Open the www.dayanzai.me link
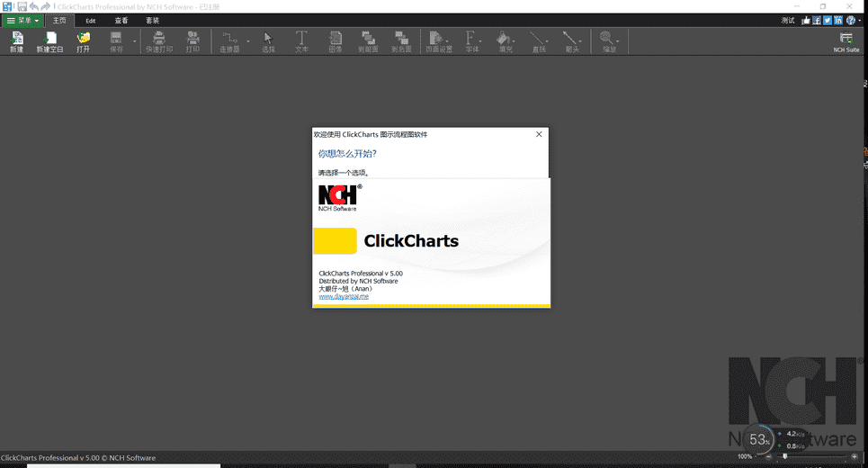The width and height of the screenshot is (868, 468). pos(344,296)
